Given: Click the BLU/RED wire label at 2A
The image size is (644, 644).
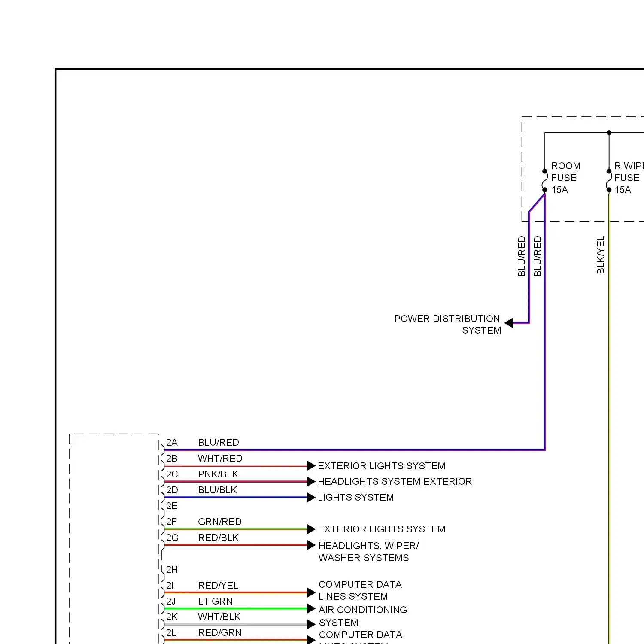Looking at the screenshot, I should tap(219, 442).
